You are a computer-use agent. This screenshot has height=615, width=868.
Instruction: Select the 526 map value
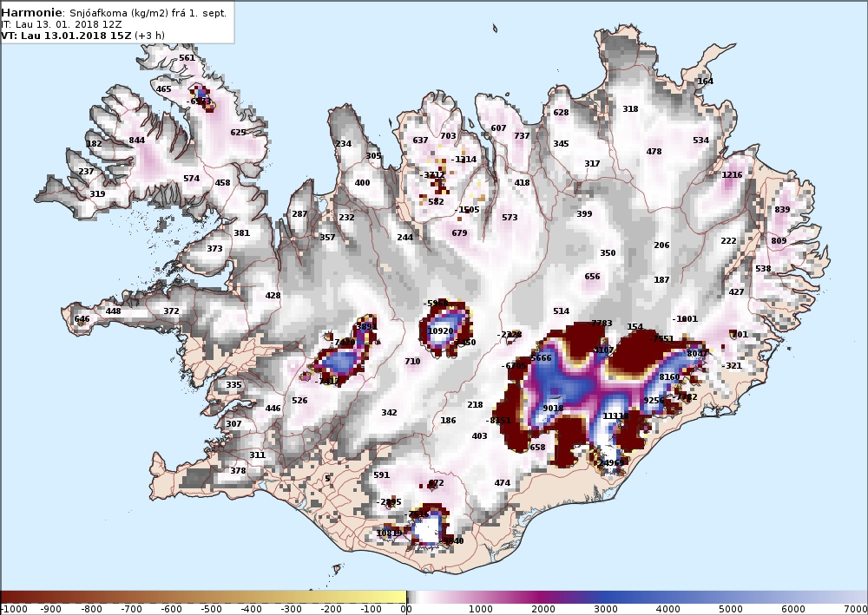click(299, 401)
